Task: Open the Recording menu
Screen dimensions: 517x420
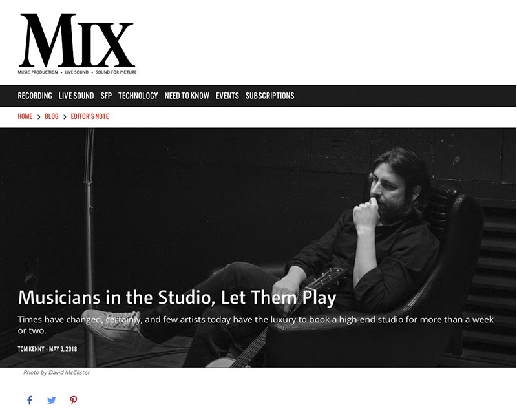Action: tap(35, 96)
